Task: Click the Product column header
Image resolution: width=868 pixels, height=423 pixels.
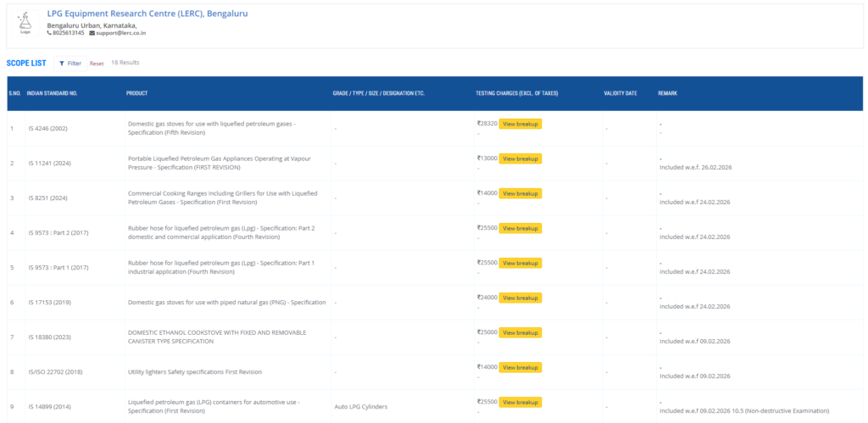Action: pos(137,93)
